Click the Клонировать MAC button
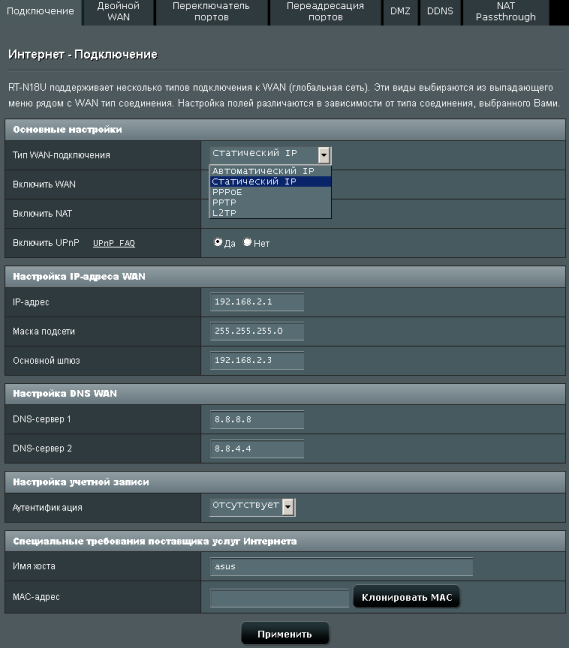The height and width of the screenshot is (648, 569). [x=407, y=597]
